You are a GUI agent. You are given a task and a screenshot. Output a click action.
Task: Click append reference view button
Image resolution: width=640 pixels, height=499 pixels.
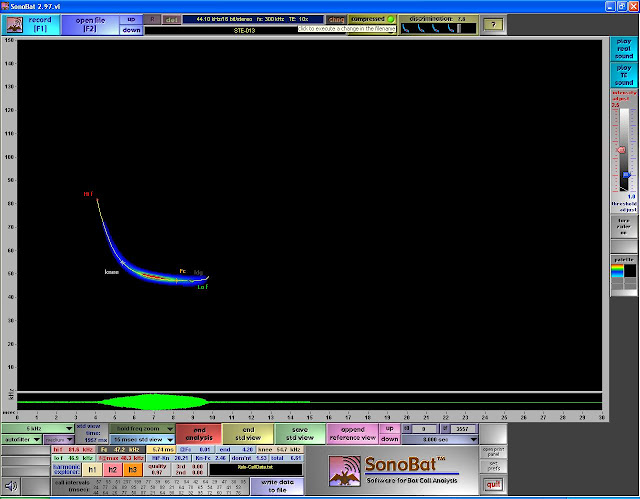[352, 434]
